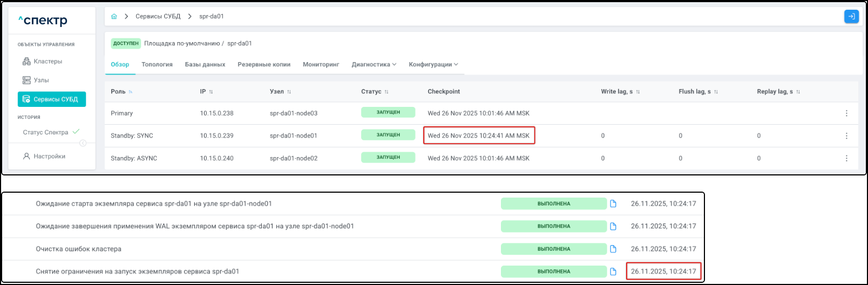Screen dimensions: 868x285
Task: Sort table by Write lag column
Action: [638, 92]
